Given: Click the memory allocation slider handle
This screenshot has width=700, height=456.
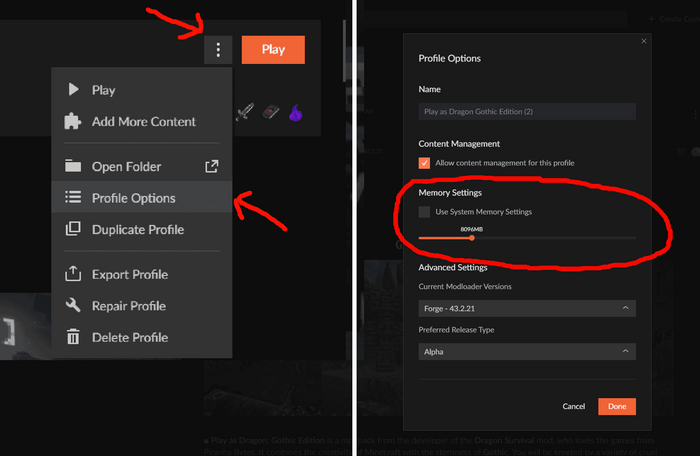Looking at the screenshot, I should [472, 238].
